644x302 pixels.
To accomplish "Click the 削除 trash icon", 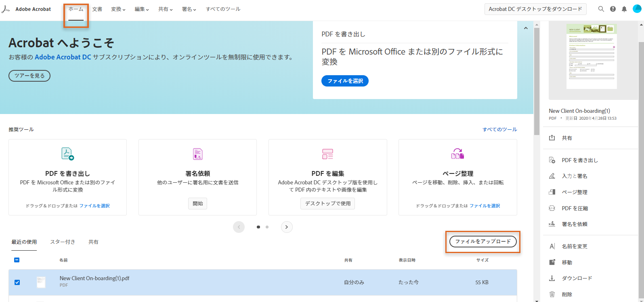I will [552, 294].
